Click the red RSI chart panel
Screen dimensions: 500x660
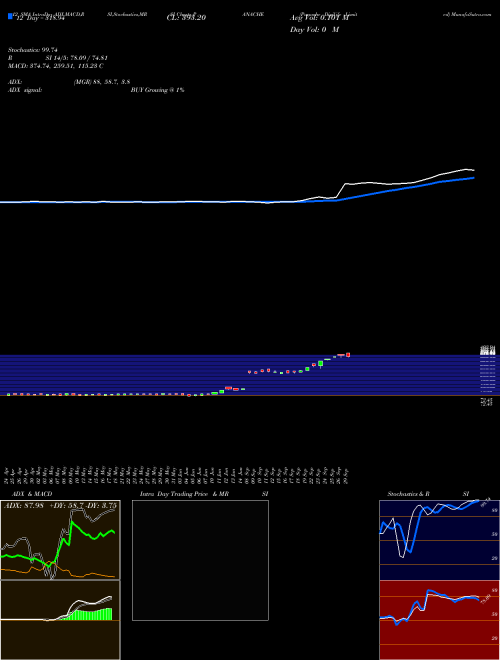[x=439, y=620]
